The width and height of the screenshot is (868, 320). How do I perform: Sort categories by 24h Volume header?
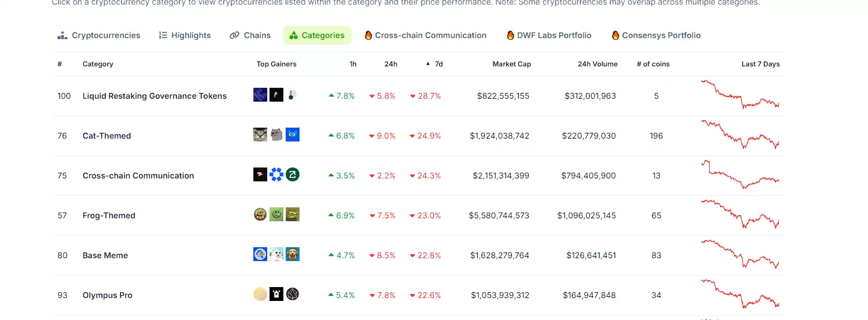click(x=597, y=64)
